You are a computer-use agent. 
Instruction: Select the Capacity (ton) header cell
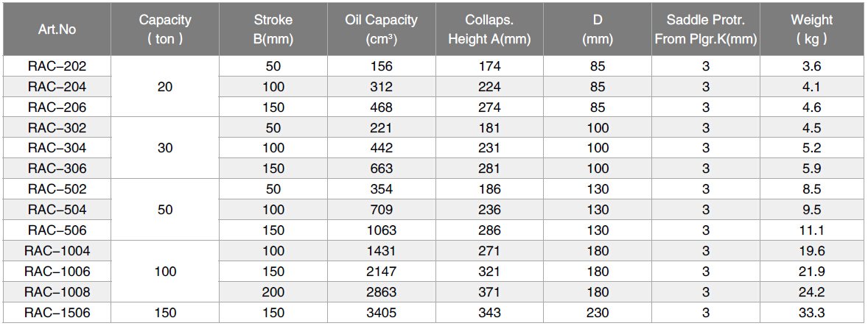click(165, 29)
